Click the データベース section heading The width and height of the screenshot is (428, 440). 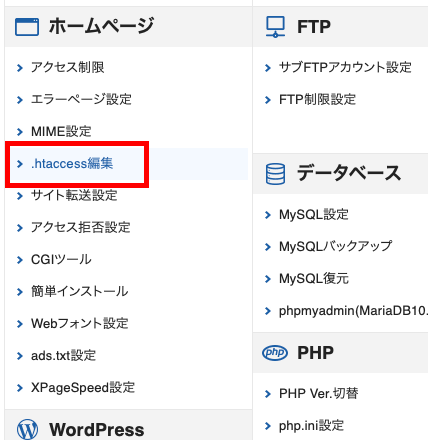[x=349, y=173]
